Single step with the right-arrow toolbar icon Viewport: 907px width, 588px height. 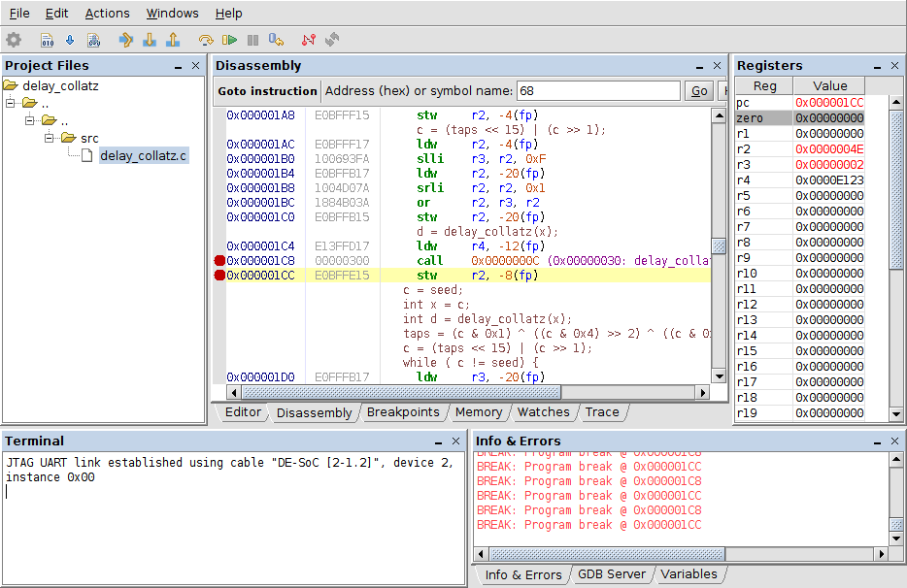[125, 40]
